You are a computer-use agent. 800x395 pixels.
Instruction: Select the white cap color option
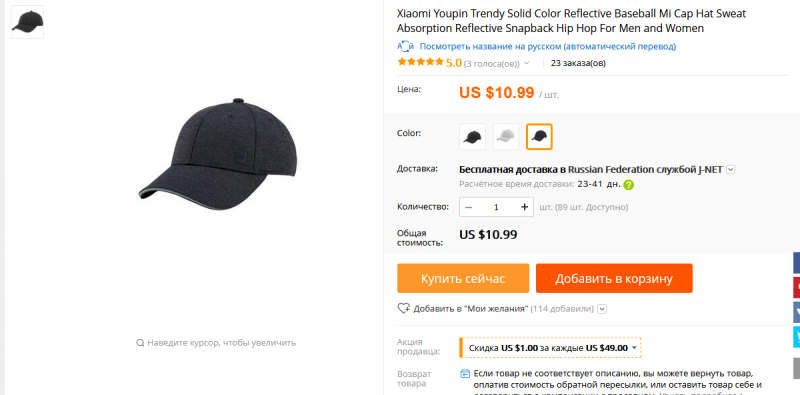coord(506,136)
